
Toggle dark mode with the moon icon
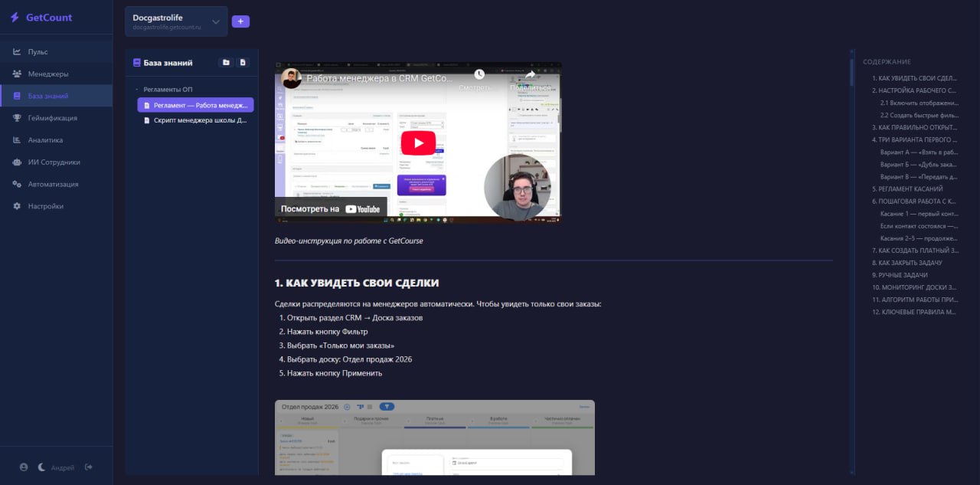41,467
